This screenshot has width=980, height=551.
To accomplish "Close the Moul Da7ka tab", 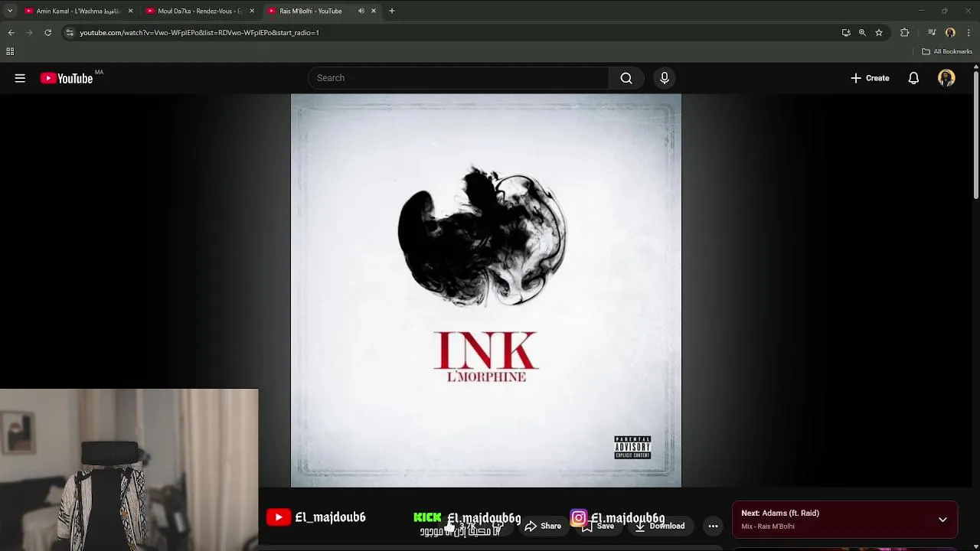I will coord(252,11).
